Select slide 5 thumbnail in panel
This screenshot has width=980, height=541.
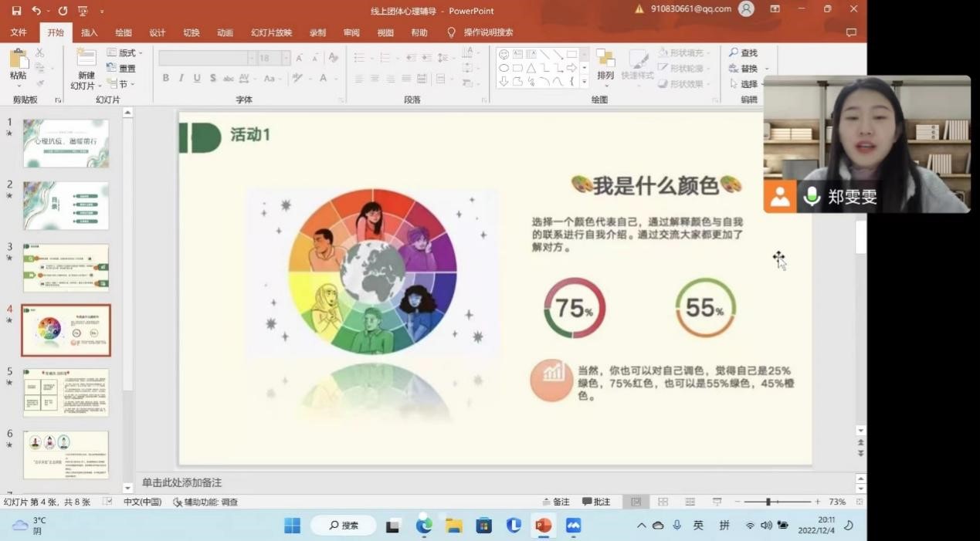click(x=66, y=392)
